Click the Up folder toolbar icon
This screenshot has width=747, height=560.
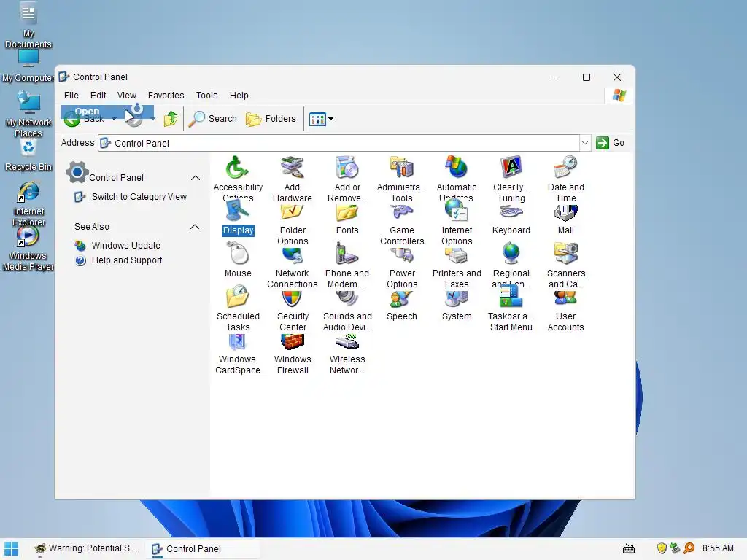point(171,119)
